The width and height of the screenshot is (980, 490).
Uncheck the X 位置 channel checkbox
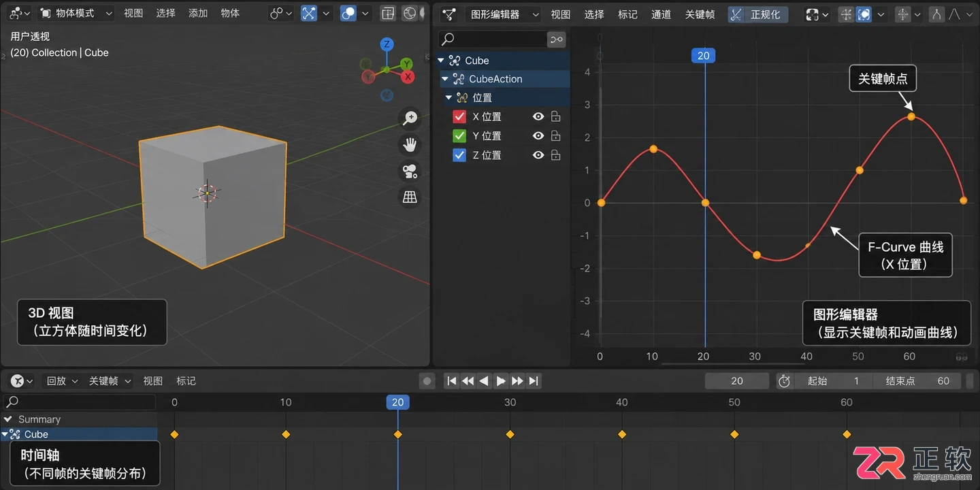click(459, 117)
